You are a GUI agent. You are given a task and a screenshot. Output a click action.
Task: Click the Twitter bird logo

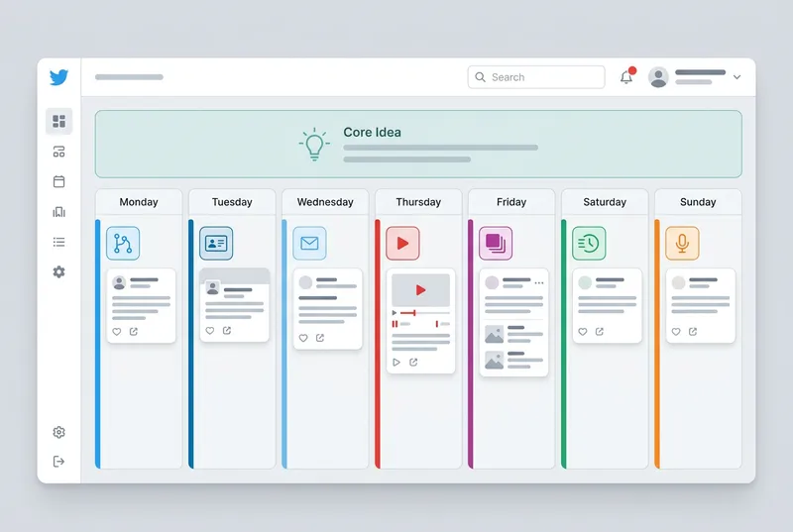[x=59, y=77]
